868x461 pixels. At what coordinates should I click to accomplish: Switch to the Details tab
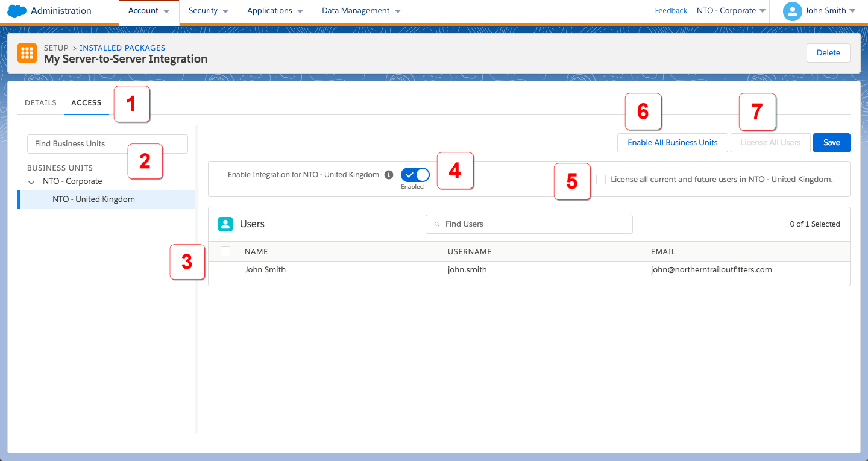(x=40, y=103)
